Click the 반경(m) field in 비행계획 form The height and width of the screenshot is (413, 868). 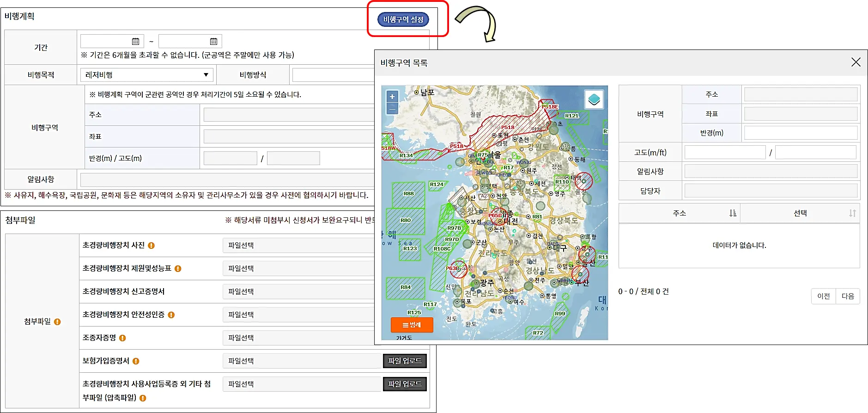point(230,158)
